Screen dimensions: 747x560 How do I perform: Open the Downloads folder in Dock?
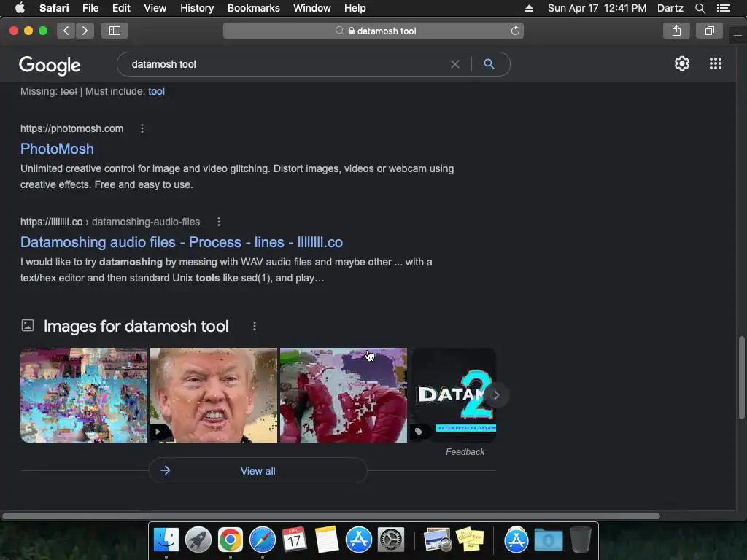click(x=549, y=540)
